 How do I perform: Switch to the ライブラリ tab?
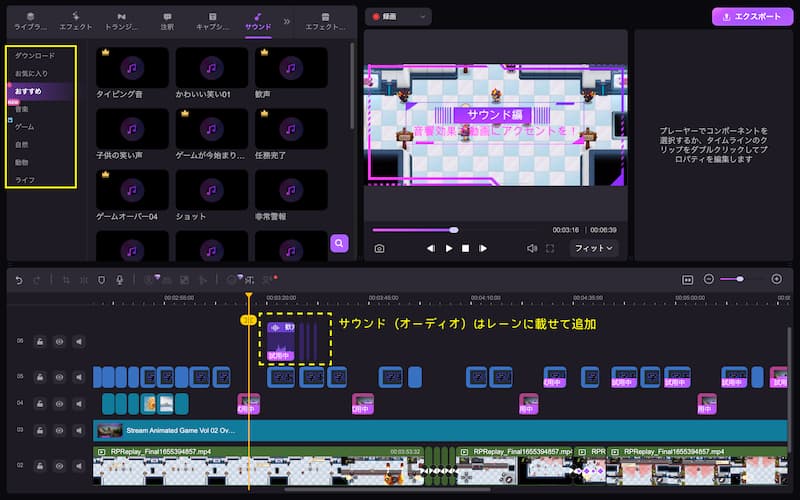click(30, 21)
